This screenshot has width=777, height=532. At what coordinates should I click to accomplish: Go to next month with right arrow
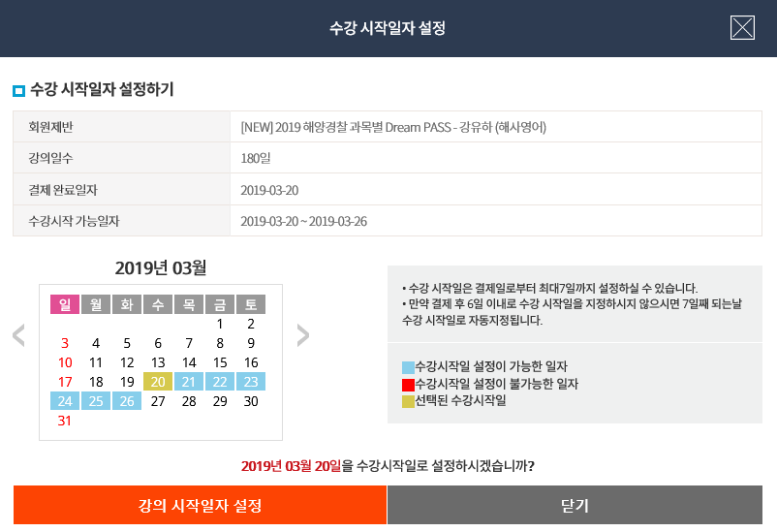pyautogui.click(x=303, y=335)
